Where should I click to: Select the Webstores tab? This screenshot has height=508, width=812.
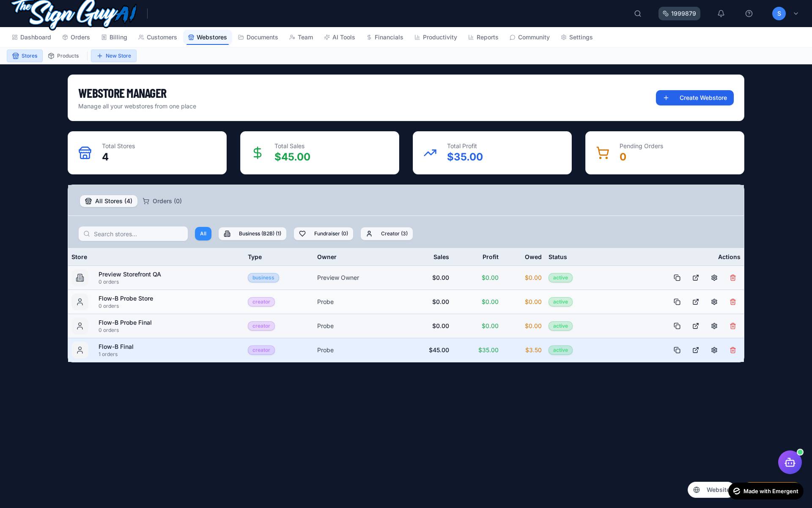pos(208,37)
